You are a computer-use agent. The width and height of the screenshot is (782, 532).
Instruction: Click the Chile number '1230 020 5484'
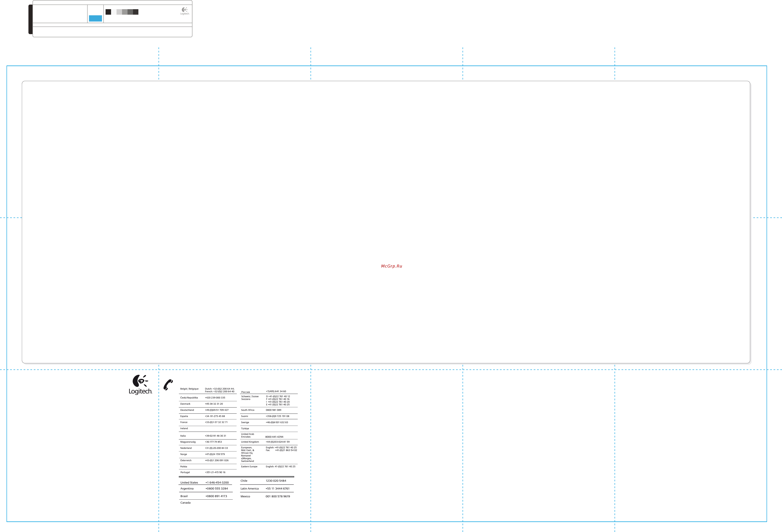(276, 481)
